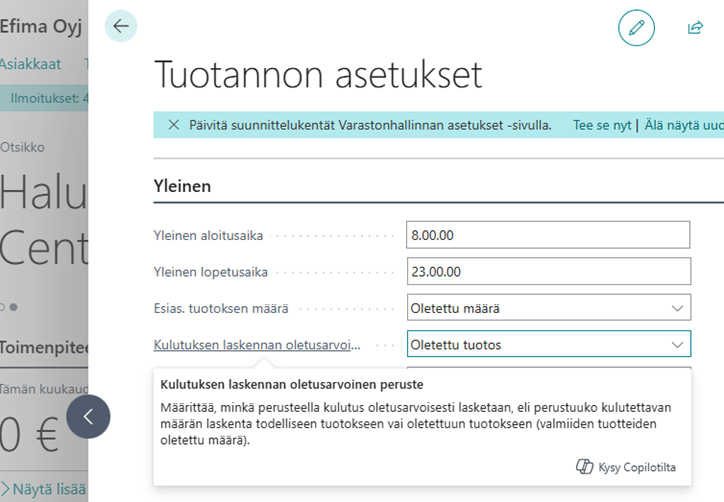Open the Asiakkaat menu item
The height and width of the screenshot is (502, 724).
(x=30, y=64)
